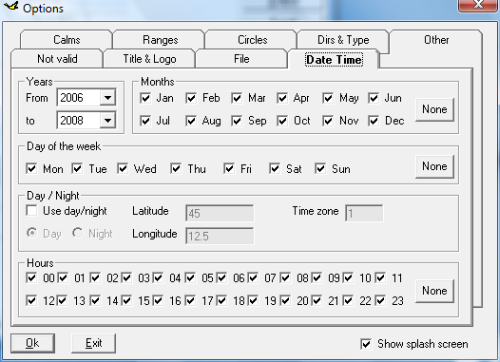Image resolution: width=500 pixels, height=362 pixels.
Task: Click the Exit button
Action: [x=94, y=343]
